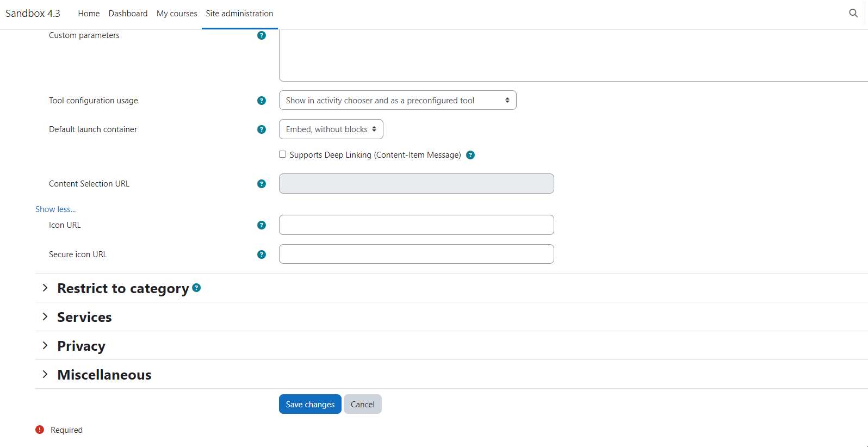The image size is (868, 447).
Task: Open help for Content Selection URL
Action: (x=262, y=184)
